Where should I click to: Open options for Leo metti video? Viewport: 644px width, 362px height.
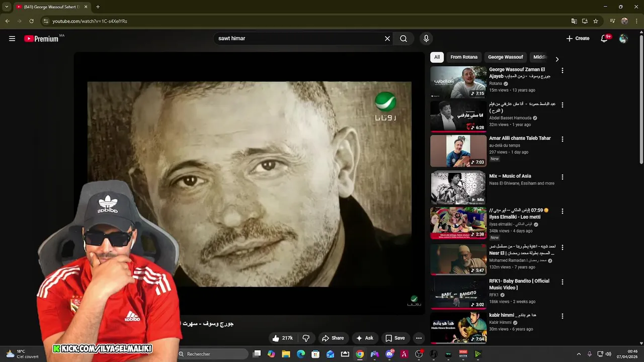point(562,211)
